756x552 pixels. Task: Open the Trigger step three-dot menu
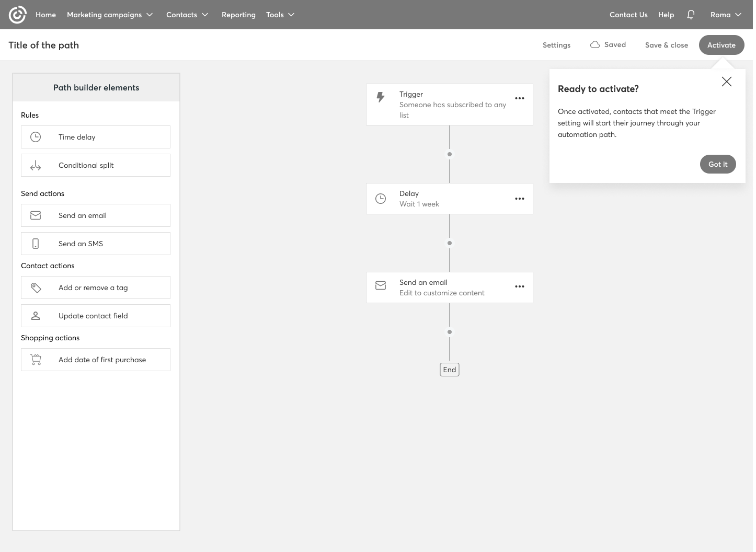[519, 98]
